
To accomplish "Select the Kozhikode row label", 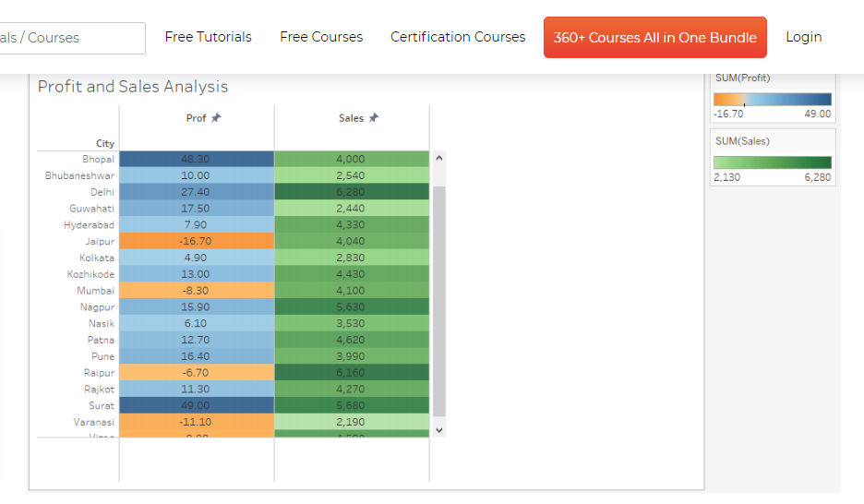I will (90, 274).
